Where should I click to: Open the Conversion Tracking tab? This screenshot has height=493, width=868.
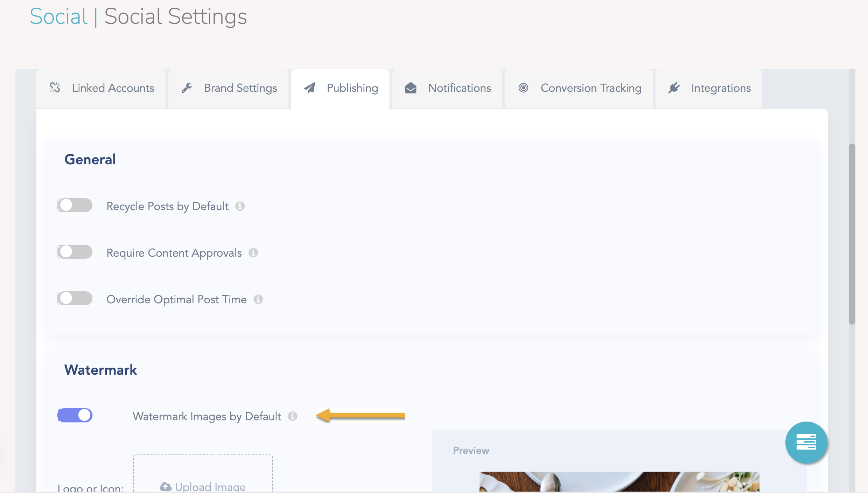[591, 88]
